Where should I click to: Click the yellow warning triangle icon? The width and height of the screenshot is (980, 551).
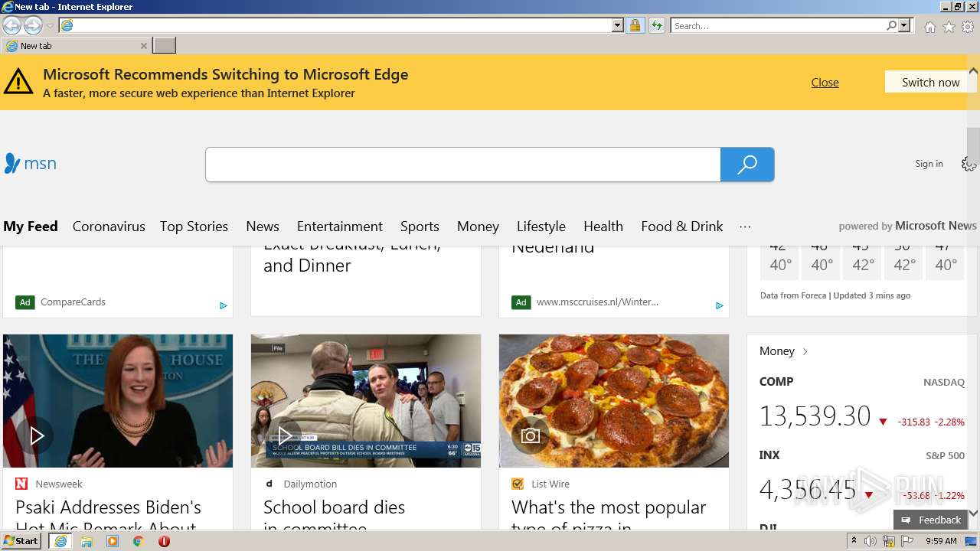(x=18, y=81)
